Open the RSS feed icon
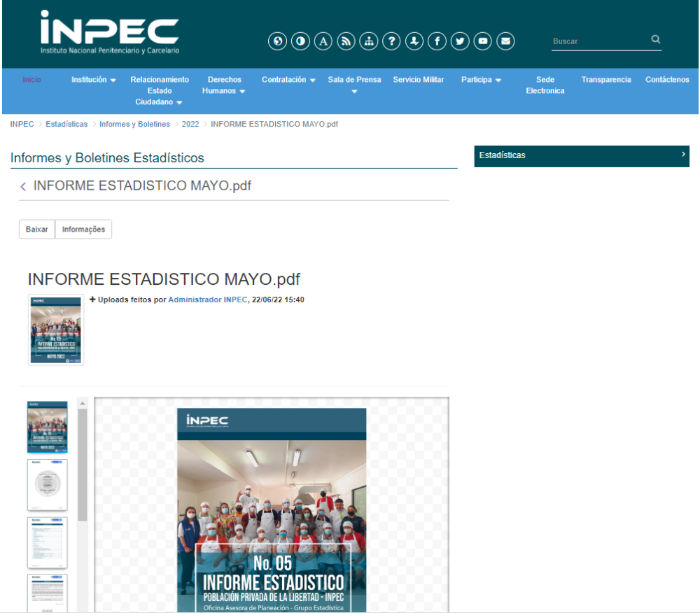700x613 pixels. [x=346, y=41]
